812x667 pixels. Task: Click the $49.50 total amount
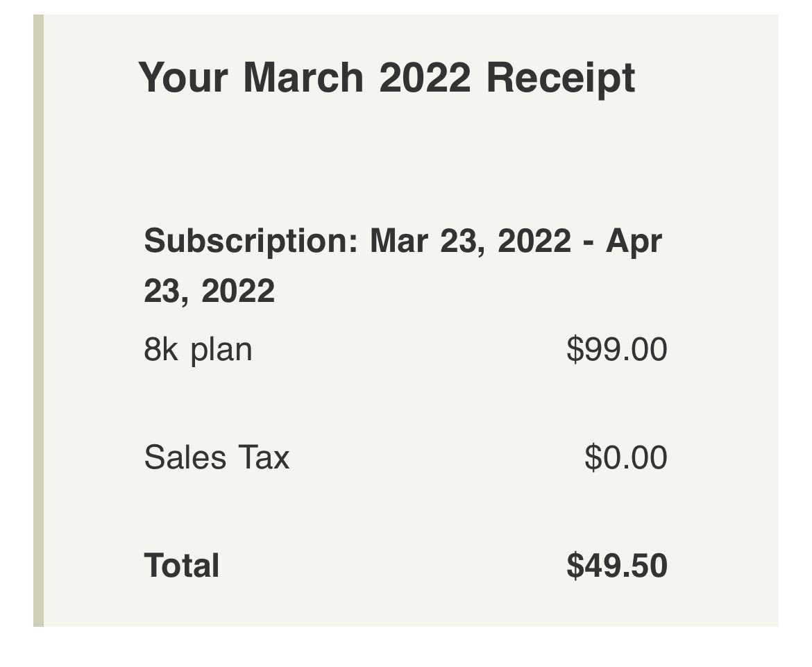(x=616, y=566)
